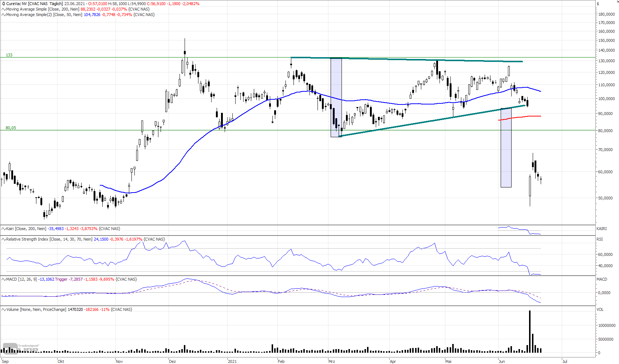The image size is (619, 364).
Task: Click the wave icon before the MACD label
Action: [x=4, y=279]
